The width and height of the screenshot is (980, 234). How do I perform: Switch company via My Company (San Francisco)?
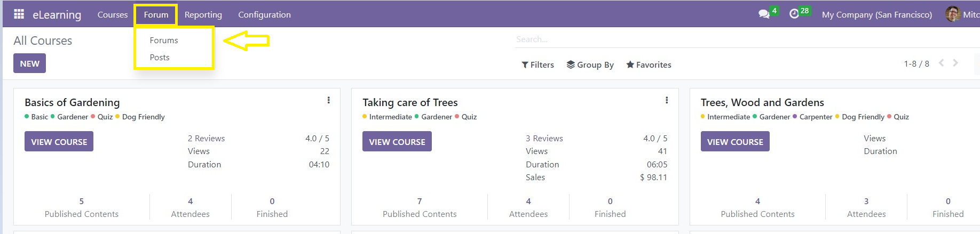tap(877, 15)
